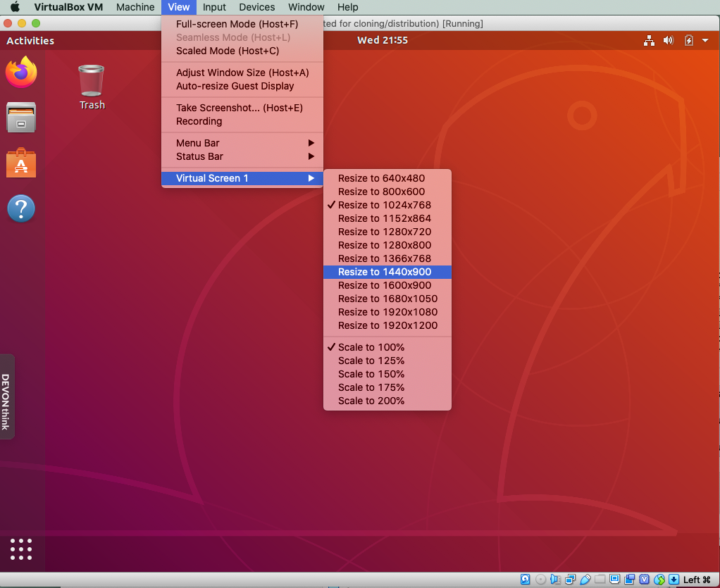Open Firefox from the Ubuntu dock
The image size is (720, 588).
(21, 72)
